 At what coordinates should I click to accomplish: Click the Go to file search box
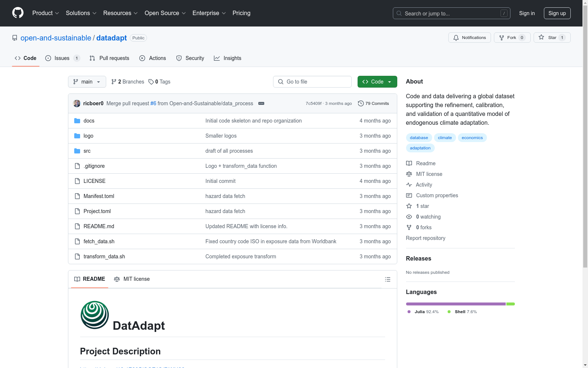pyautogui.click(x=312, y=82)
